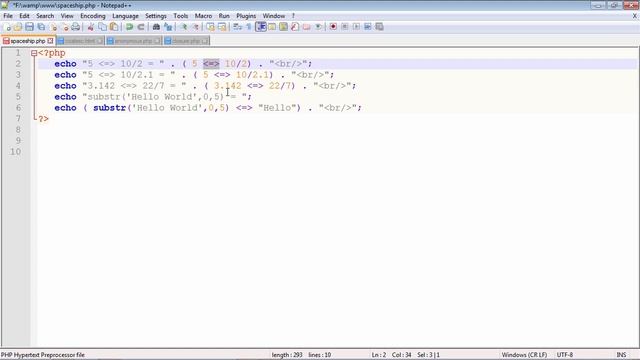Image resolution: width=640 pixels, height=360 pixels.
Task: Cut selection using the scissors icon
Action: coord(91,27)
